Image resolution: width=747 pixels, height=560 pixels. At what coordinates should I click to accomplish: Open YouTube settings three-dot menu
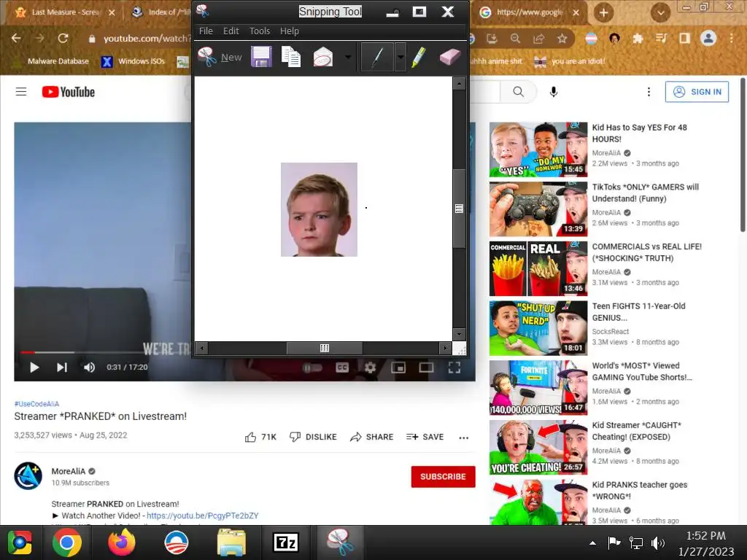(649, 92)
